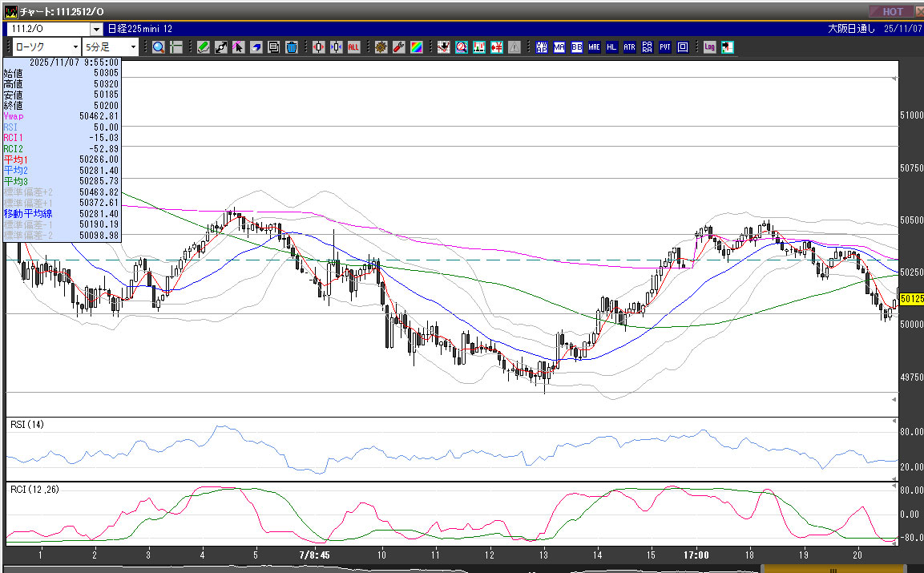Image resolution: width=924 pixels, height=573 pixels.
Task: Open the symbol code 111.2/O dropdown
Action: pos(96,29)
